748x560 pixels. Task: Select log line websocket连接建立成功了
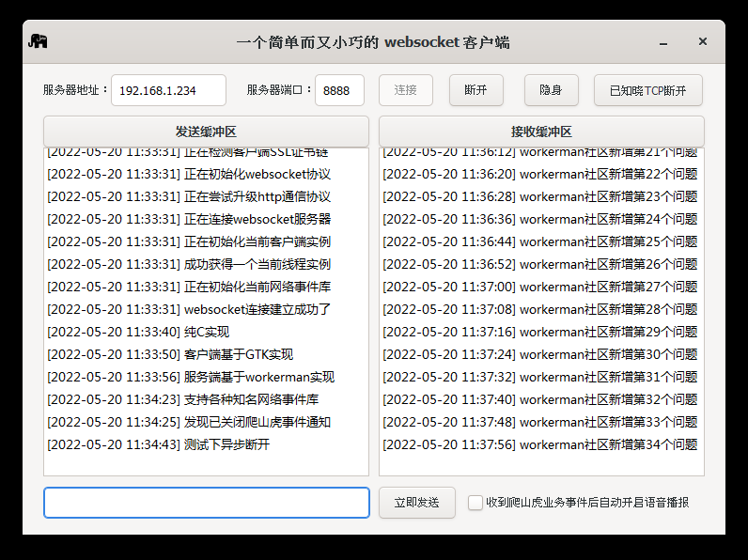[x=189, y=309]
